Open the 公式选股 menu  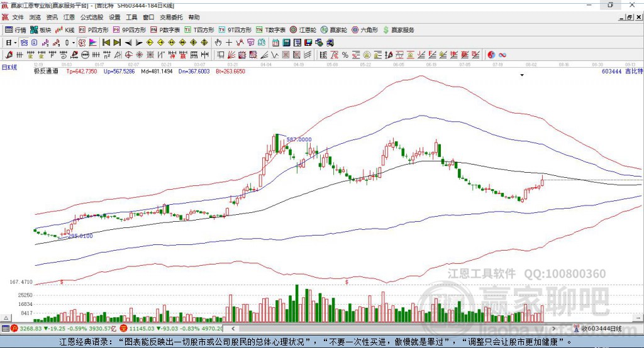pyautogui.click(x=92, y=17)
